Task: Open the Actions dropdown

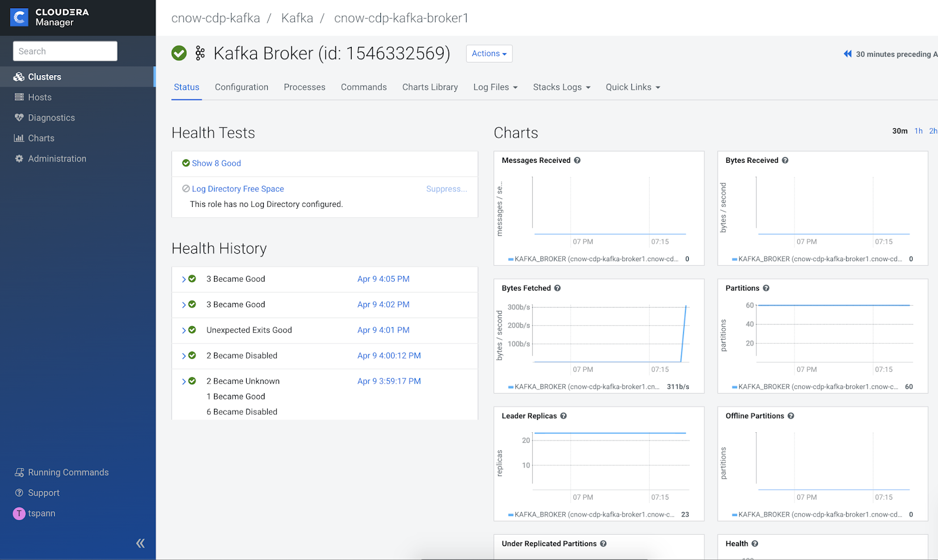Action: click(490, 53)
